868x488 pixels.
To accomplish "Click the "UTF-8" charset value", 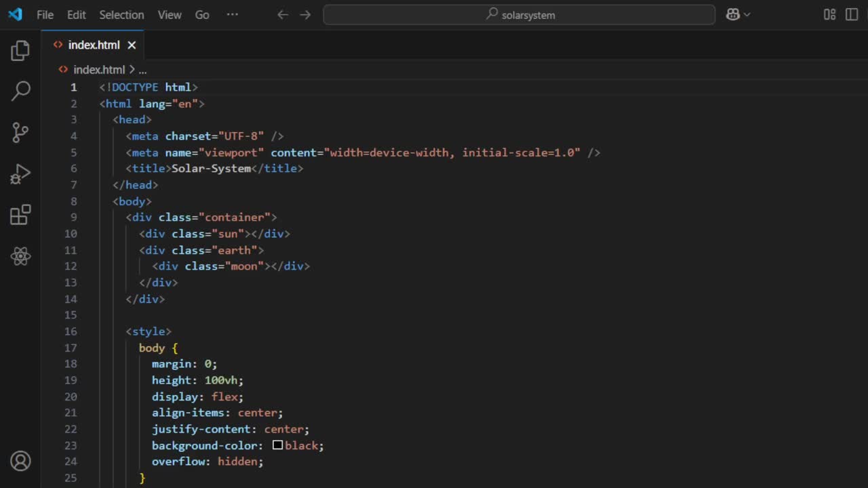I will tap(241, 136).
